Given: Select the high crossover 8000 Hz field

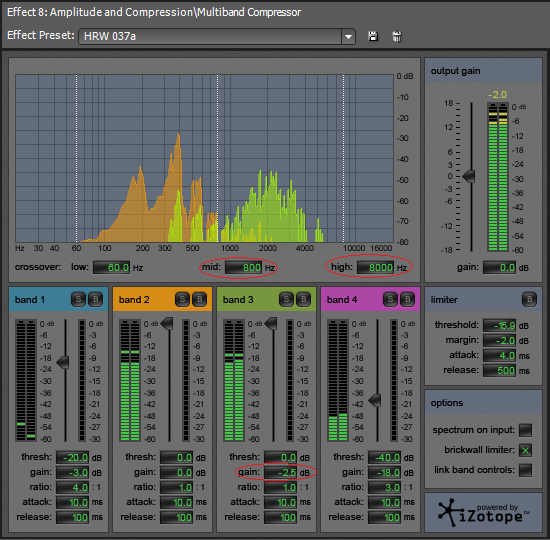Looking at the screenshot, I should [x=376, y=268].
